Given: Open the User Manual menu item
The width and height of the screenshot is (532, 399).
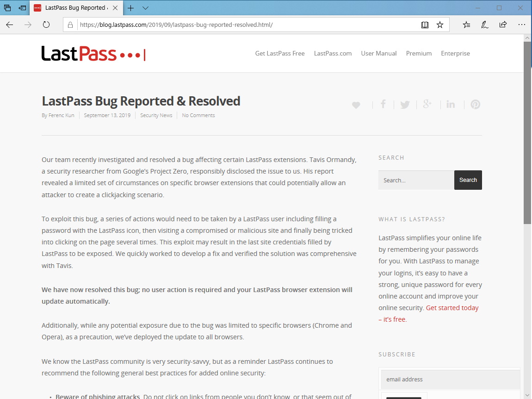Looking at the screenshot, I should click(x=378, y=53).
